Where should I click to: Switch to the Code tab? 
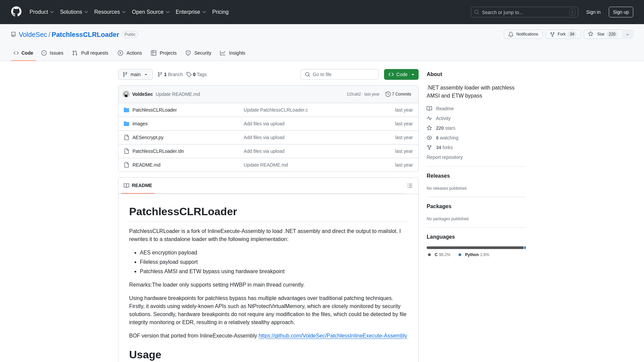click(23, 53)
